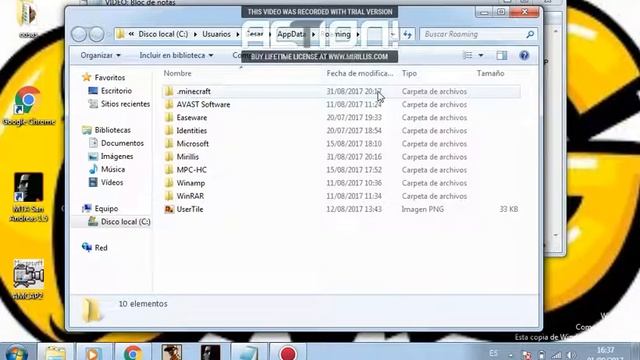The image size is (640, 360).
Task: Open MTA San Andreas desktop shortcut
Action: click(x=28, y=197)
